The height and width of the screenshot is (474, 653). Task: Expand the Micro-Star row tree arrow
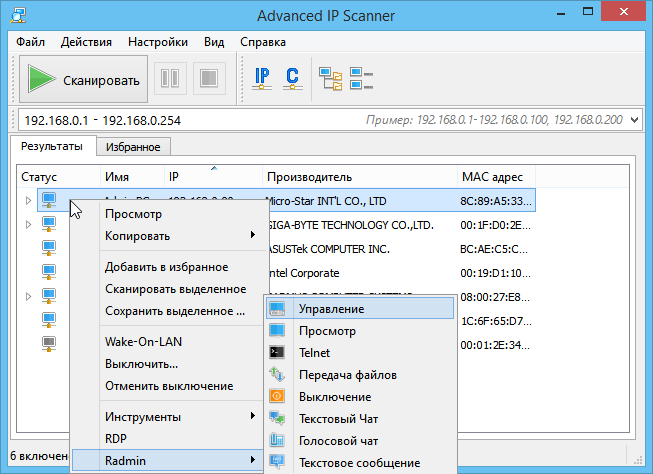point(28,201)
